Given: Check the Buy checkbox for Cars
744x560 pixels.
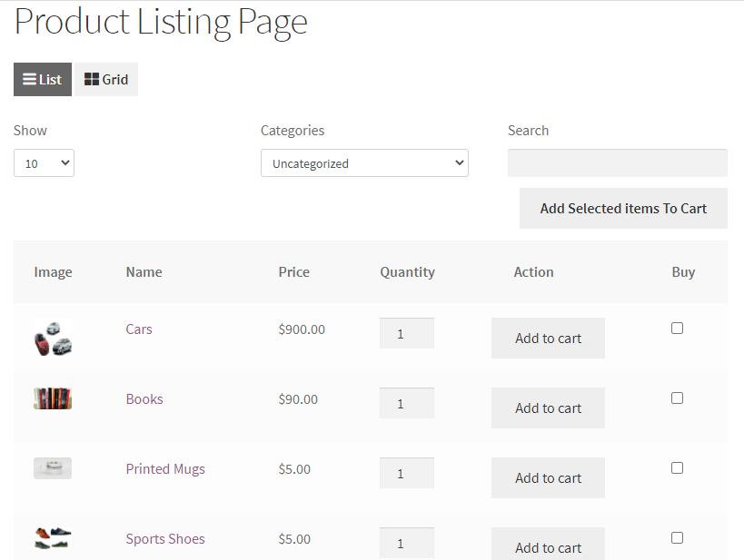Looking at the screenshot, I should [677, 328].
